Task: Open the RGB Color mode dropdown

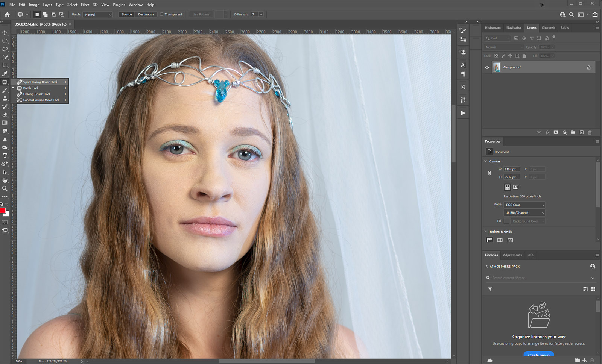Action: pyautogui.click(x=524, y=205)
